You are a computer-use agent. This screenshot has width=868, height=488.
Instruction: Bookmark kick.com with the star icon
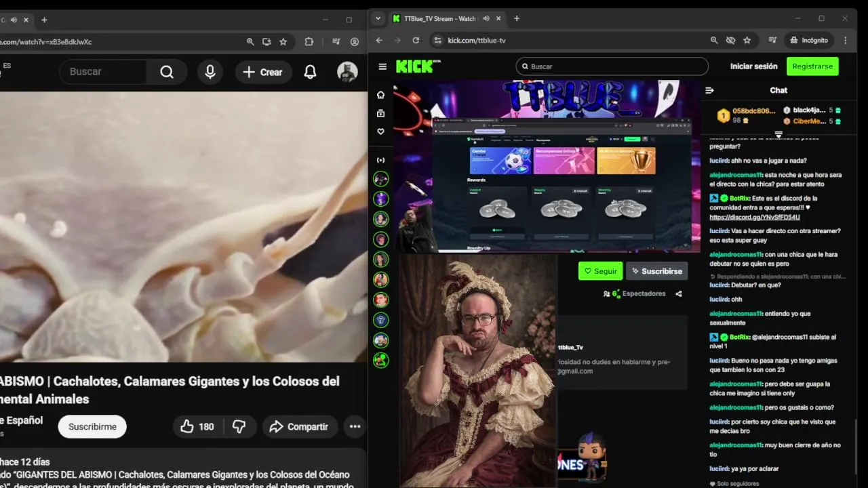coord(747,40)
